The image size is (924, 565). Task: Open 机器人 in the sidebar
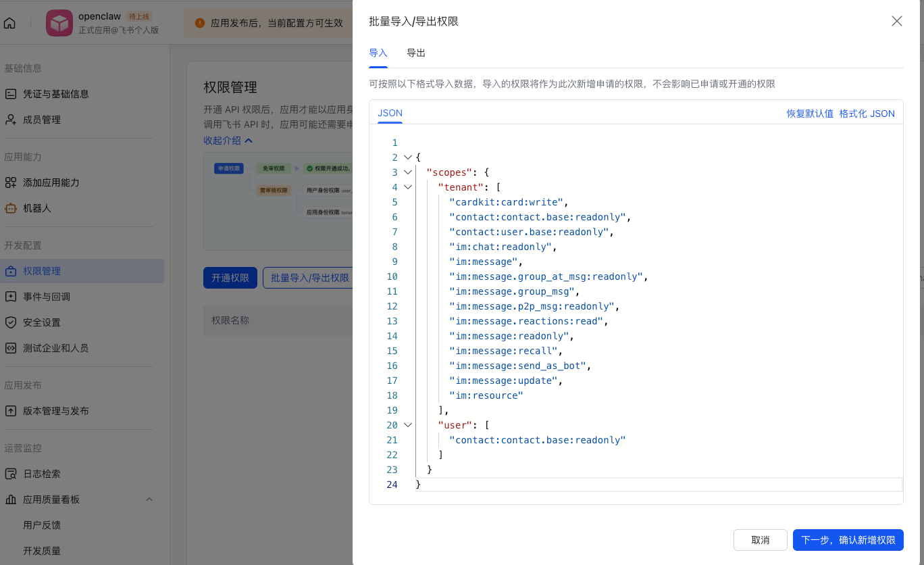pyautogui.click(x=37, y=208)
